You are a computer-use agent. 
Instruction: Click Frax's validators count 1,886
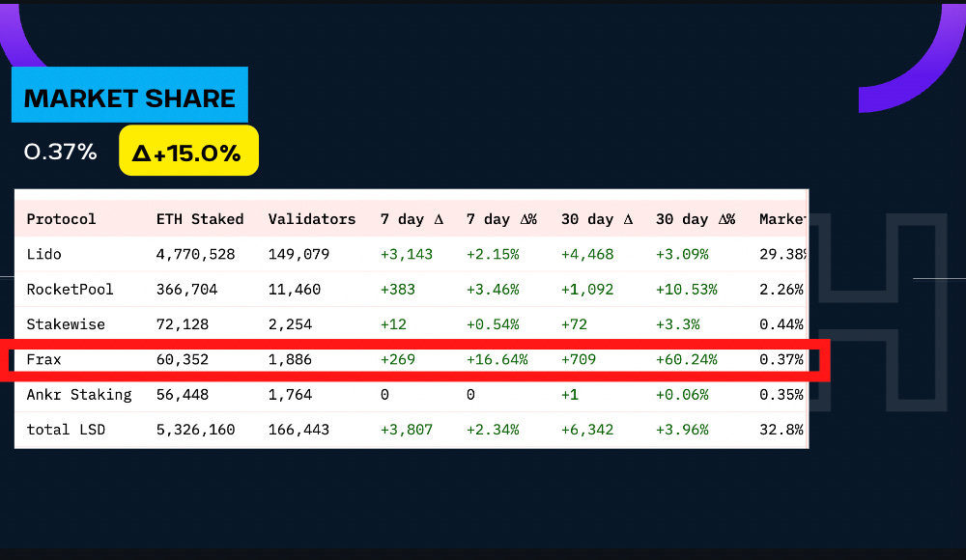290,360
